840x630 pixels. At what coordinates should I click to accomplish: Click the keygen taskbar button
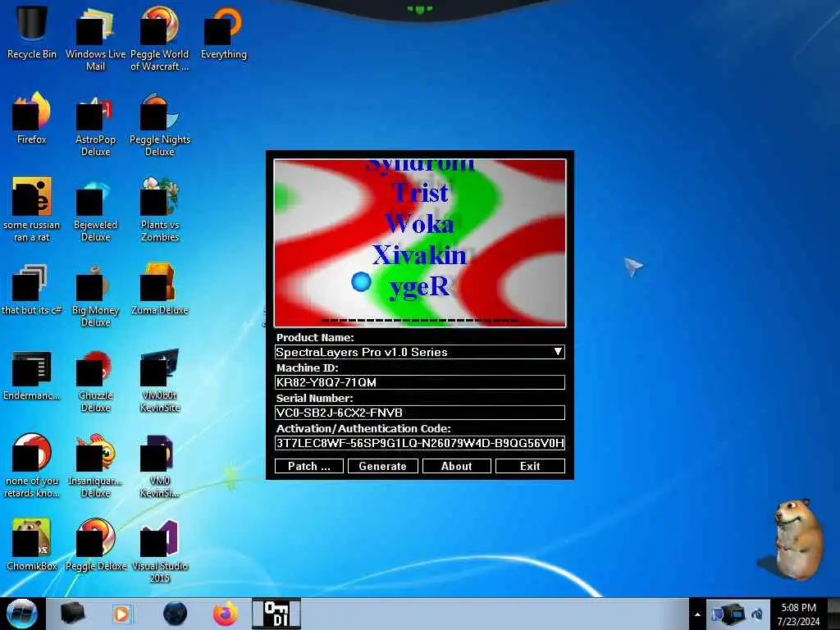276,614
